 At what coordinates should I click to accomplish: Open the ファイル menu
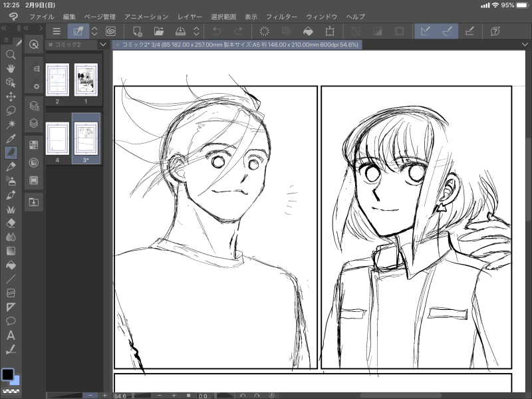click(41, 17)
